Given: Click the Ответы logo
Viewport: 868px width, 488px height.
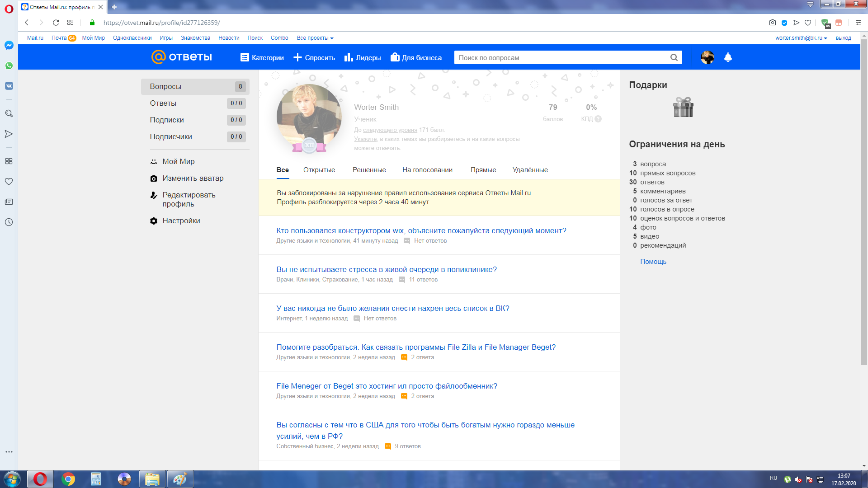Looking at the screenshot, I should (x=182, y=57).
